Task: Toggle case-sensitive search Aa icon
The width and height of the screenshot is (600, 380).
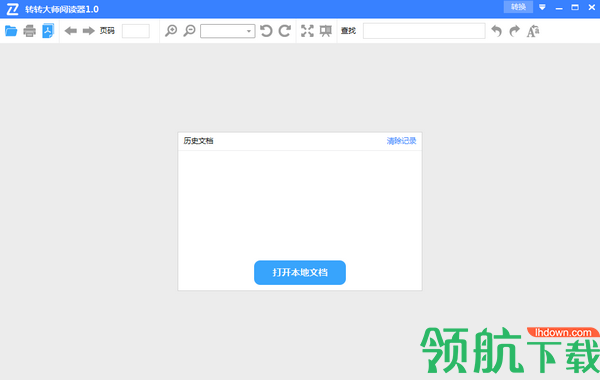Action: 533,31
